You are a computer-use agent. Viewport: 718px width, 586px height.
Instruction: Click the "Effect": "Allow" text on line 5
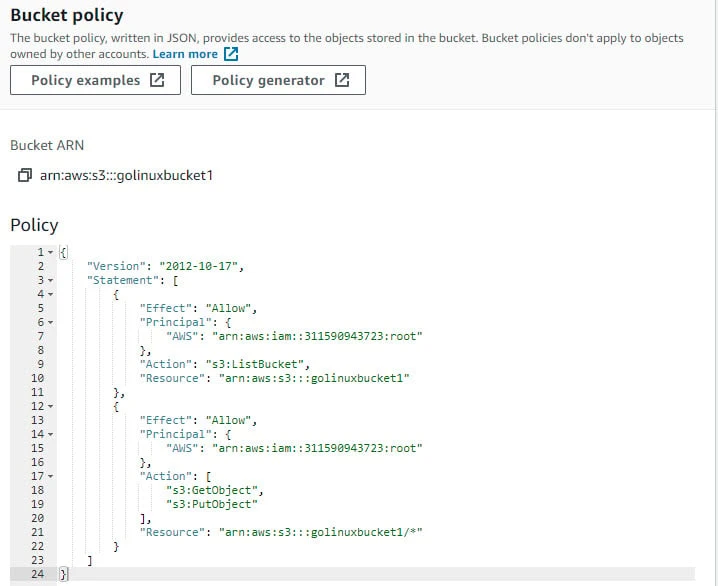click(198, 308)
